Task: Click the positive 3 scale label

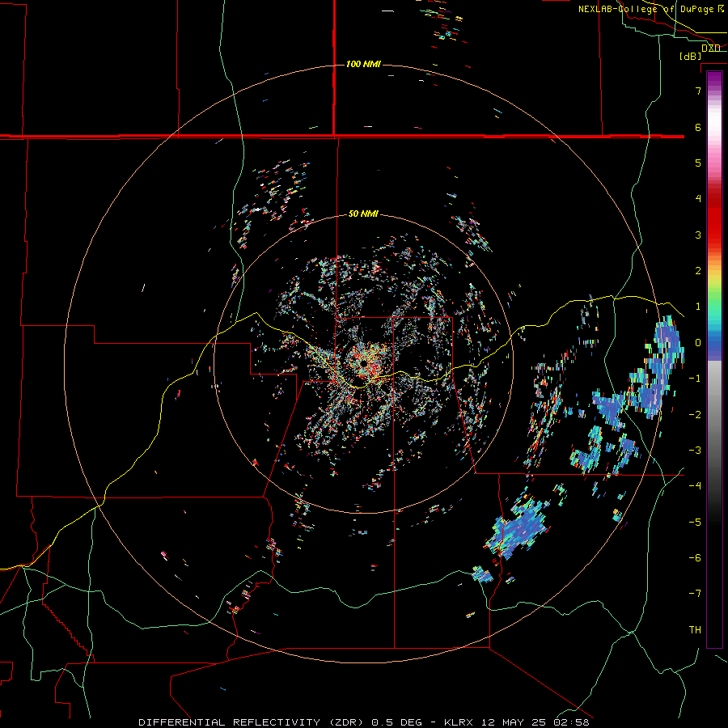Action: coord(698,235)
